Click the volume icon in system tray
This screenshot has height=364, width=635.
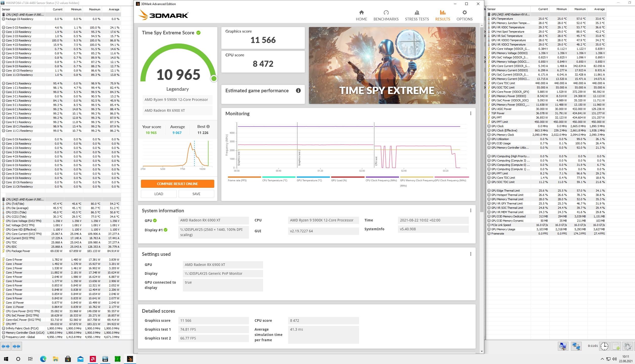pos(615,359)
